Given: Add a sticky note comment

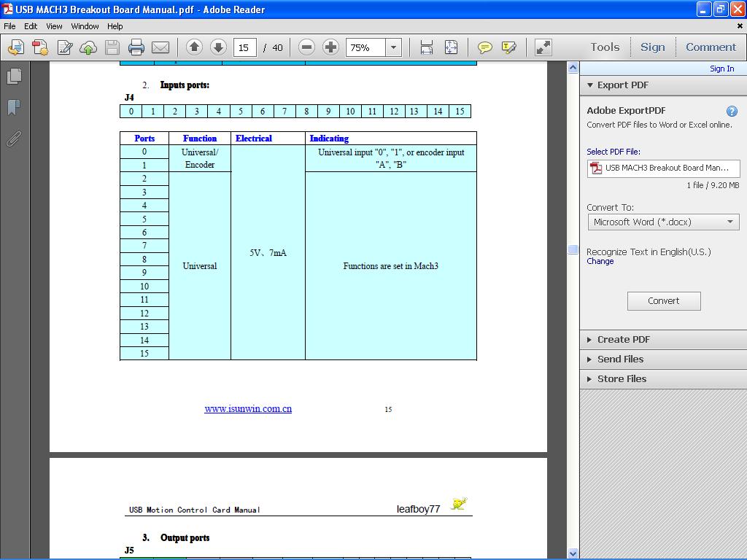Looking at the screenshot, I should 484,47.
